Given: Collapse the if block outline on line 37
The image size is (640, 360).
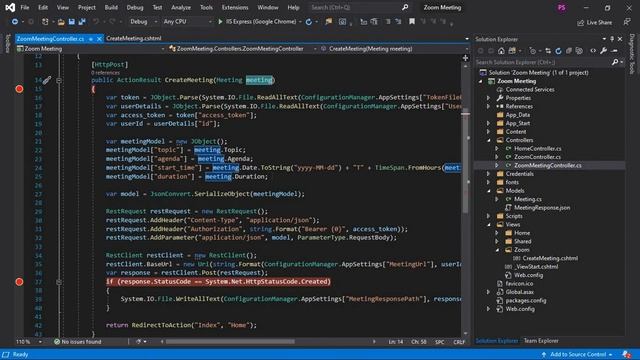Looking at the screenshot, I should click(59, 282).
